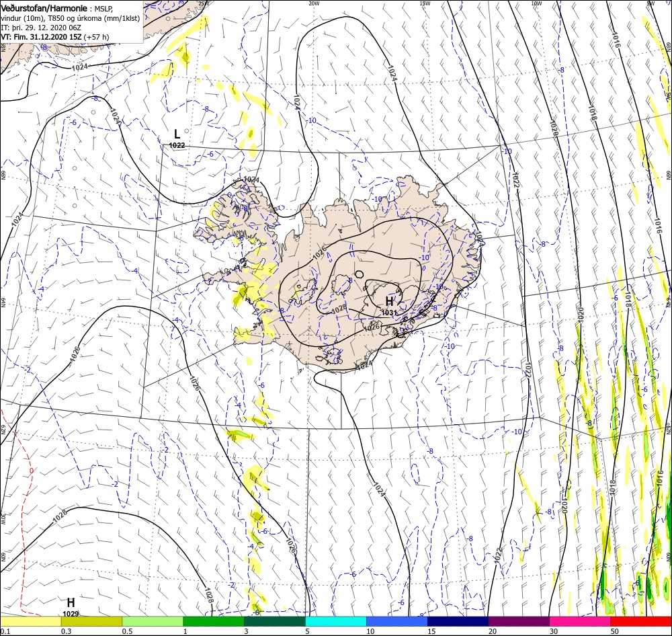The image size is (672, 636).
Task: Click the 1031 pressure value under the H
Action: click(x=389, y=313)
